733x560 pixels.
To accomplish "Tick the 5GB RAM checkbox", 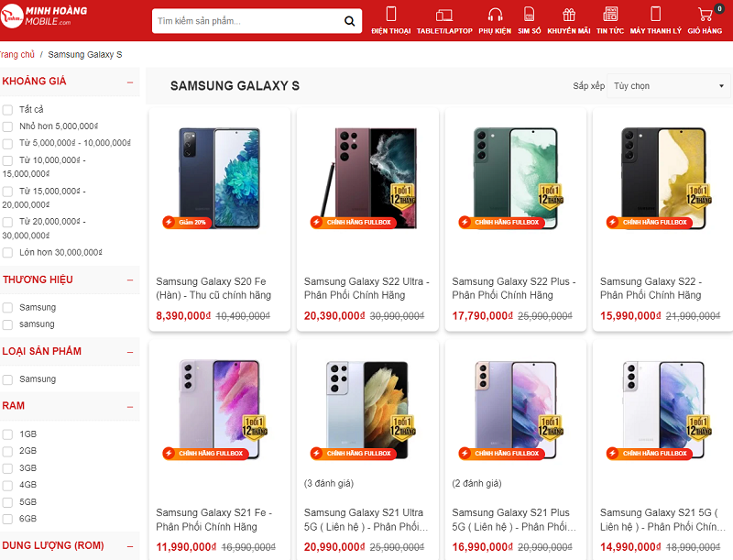I will click(x=7, y=502).
